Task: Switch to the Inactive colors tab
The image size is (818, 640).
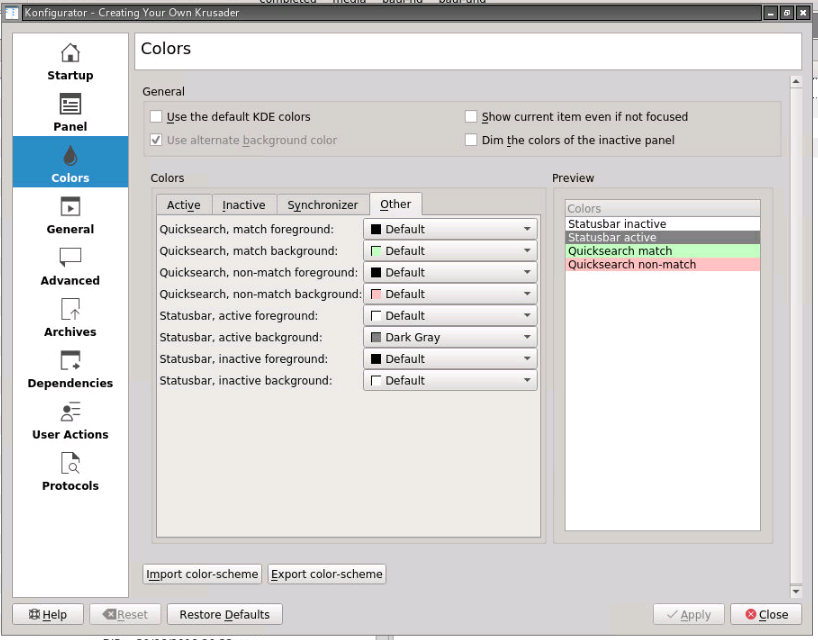Action: 244,205
